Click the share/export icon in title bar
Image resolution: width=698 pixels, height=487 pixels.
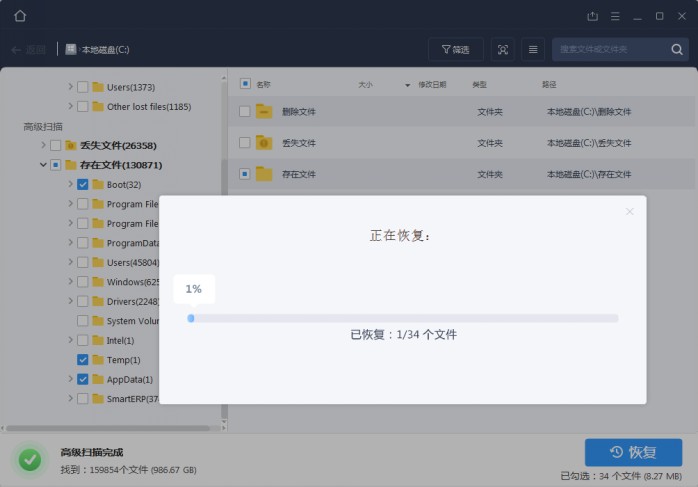coord(592,16)
